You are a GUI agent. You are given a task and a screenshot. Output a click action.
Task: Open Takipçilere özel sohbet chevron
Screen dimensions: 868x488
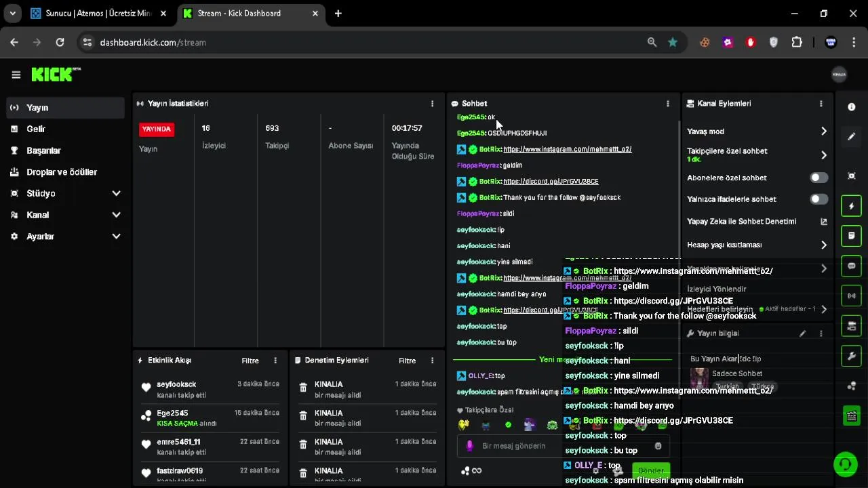coord(824,155)
